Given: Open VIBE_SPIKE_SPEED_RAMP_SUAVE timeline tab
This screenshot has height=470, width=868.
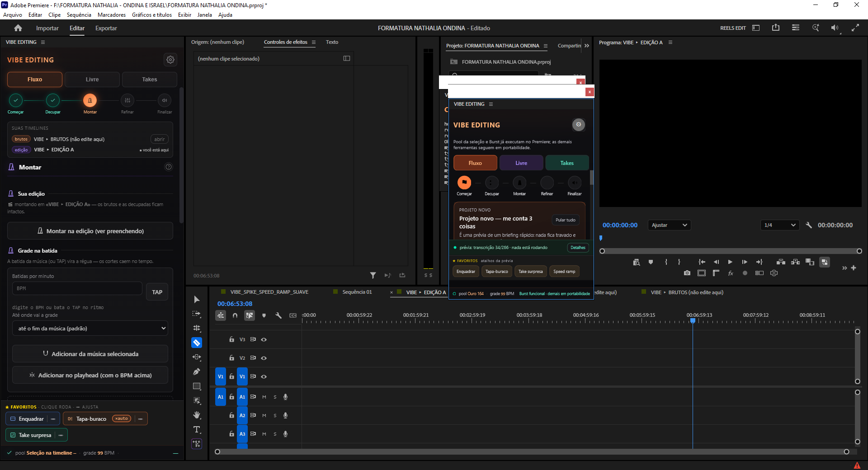Looking at the screenshot, I should click(269, 292).
